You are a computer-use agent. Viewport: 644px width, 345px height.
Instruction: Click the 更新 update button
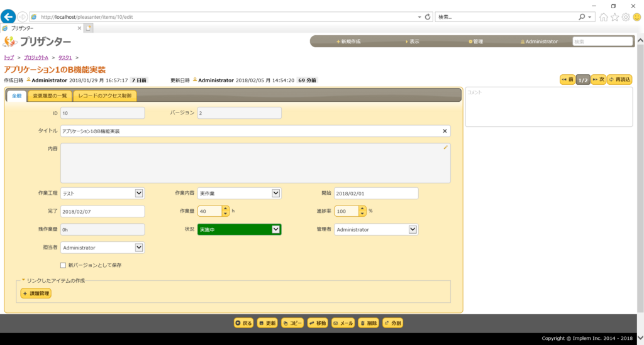tap(267, 323)
